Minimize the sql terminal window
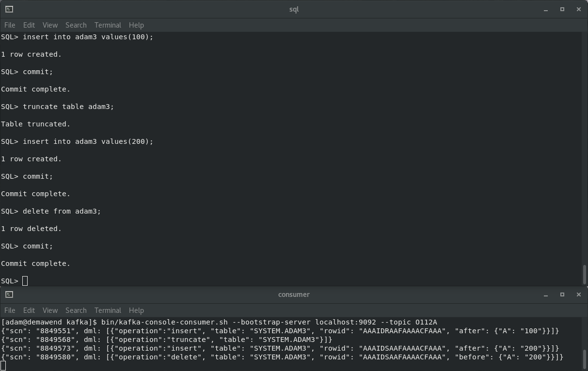 (x=545, y=9)
